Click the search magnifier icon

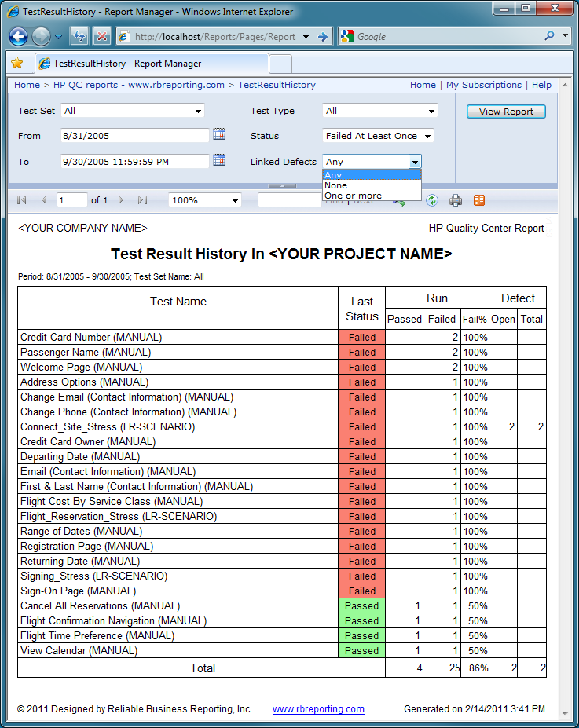click(549, 36)
